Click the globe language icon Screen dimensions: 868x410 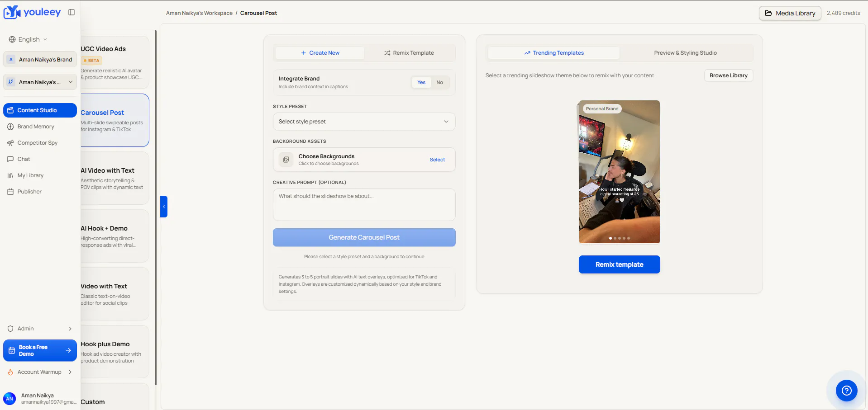[12, 39]
